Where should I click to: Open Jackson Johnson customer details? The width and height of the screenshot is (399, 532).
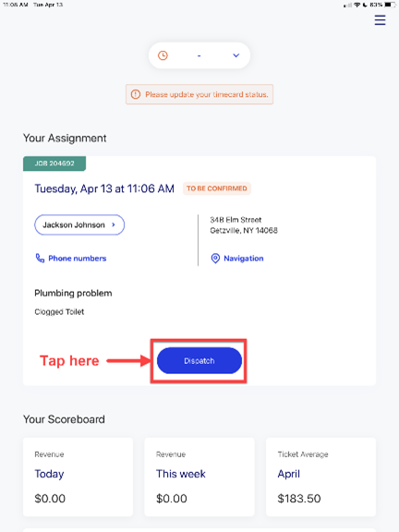(79, 224)
